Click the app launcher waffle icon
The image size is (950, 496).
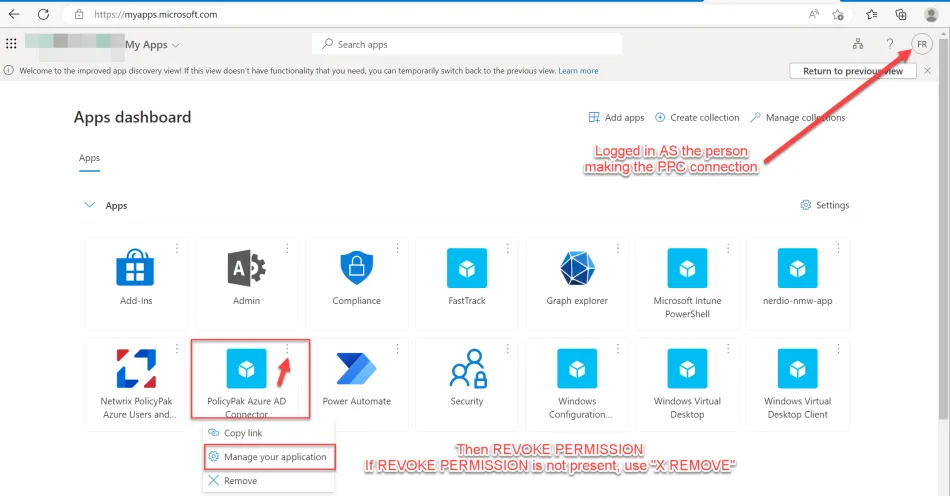coord(12,44)
